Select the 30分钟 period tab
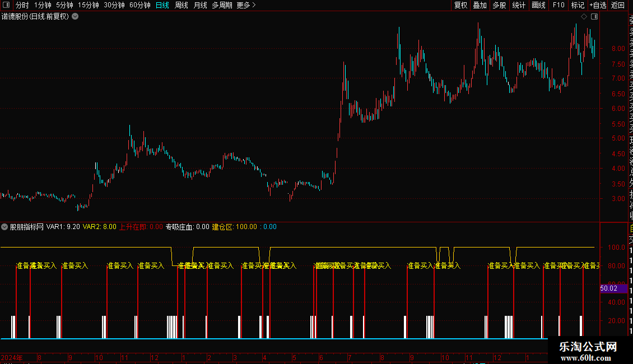The image size is (633, 364). coord(114,5)
